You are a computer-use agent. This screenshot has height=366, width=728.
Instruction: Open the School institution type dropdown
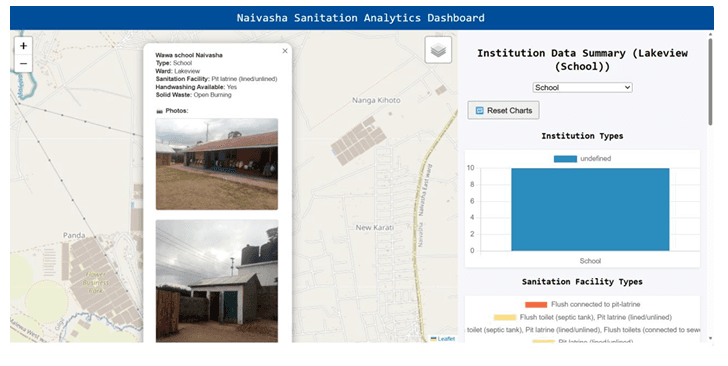coord(582,87)
